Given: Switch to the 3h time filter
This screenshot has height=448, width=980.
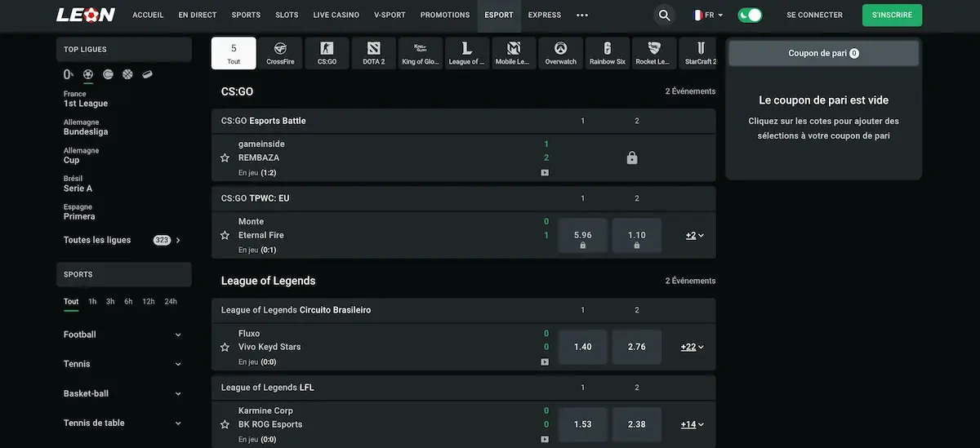Looking at the screenshot, I should click(x=110, y=302).
